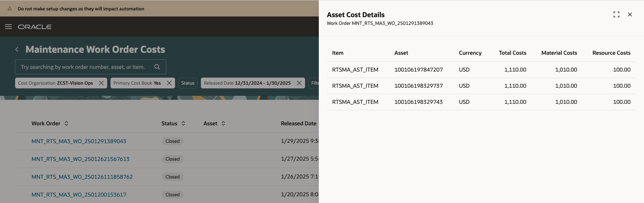
Task: Select the asset 100106197847207 row
Action: point(418,70)
